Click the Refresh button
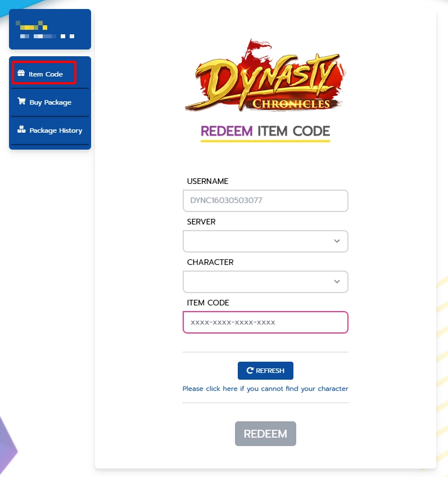Image resolution: width=448 pixels, height=477 pixels. [x=265, y=371]
